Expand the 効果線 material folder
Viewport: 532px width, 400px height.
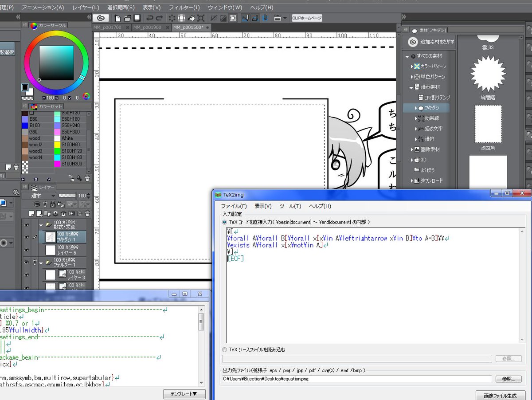click(x=416, y=118)
